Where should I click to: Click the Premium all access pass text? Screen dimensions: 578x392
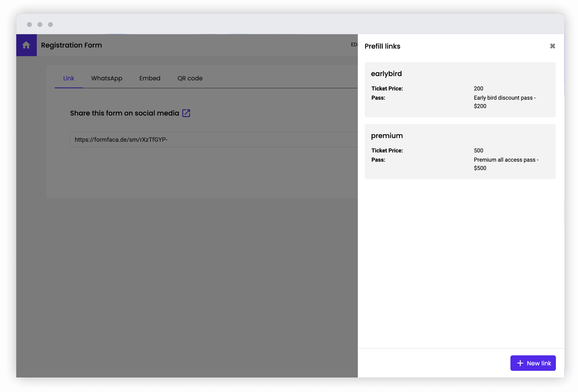[506, 164]
